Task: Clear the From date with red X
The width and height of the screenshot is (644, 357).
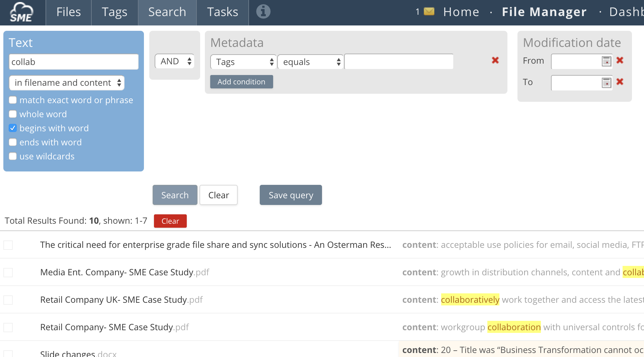Action: (620, 60)
